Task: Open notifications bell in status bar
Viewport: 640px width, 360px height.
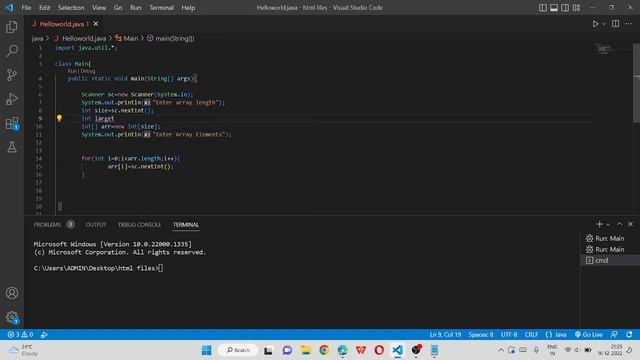Action: pos(629,335)
